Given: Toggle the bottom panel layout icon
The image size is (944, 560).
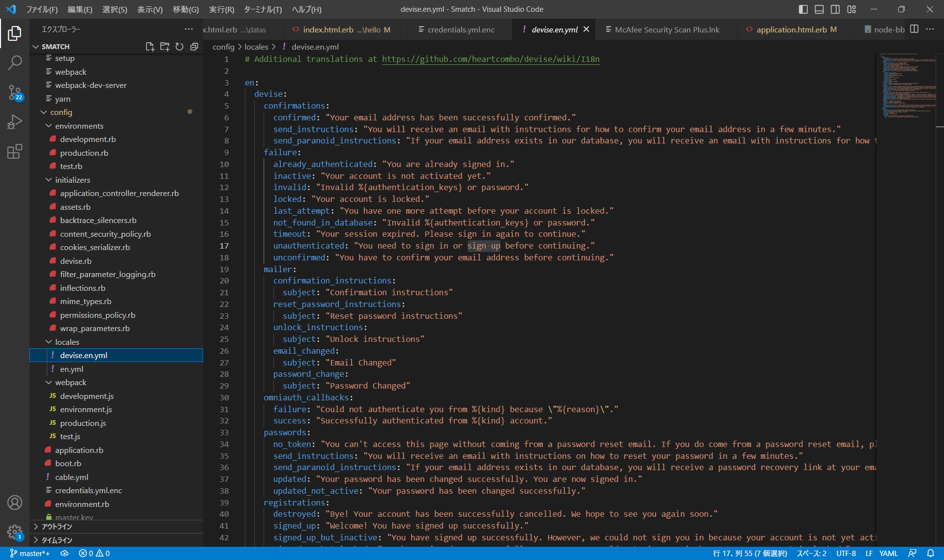Looking at the screenshot, I should (x=819, y=9).
